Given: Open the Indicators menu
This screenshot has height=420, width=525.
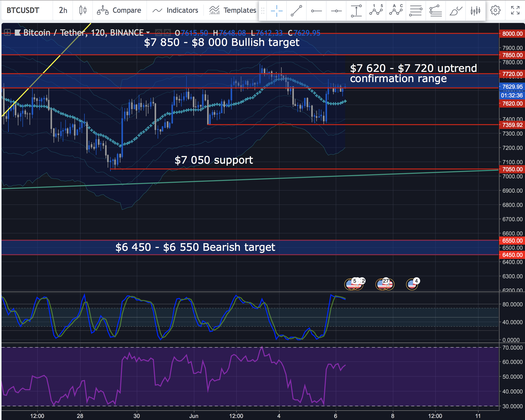Looking at the screenshot, I should point(175,10).
